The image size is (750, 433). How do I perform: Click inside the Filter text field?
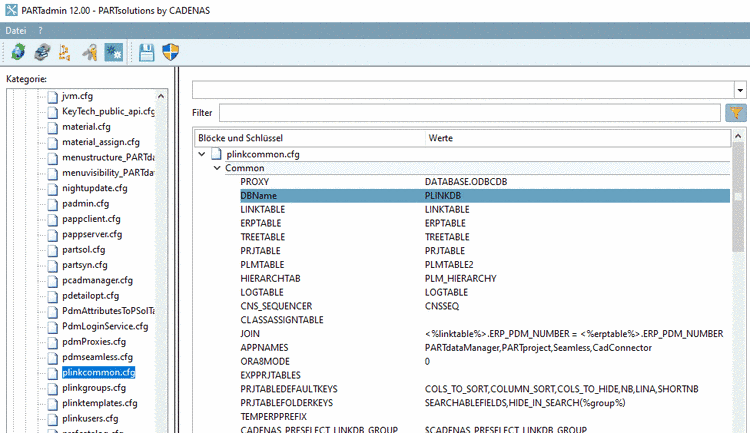coord(470,113)
